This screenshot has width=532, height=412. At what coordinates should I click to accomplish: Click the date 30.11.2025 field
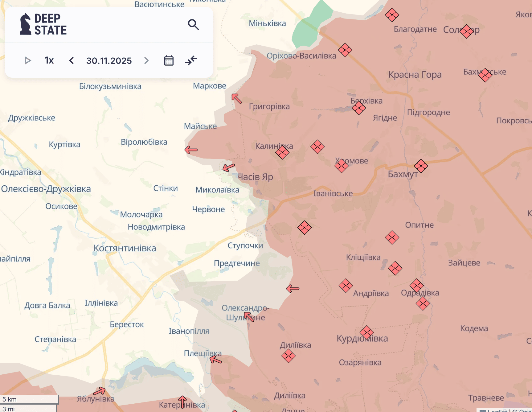[109, 61]
